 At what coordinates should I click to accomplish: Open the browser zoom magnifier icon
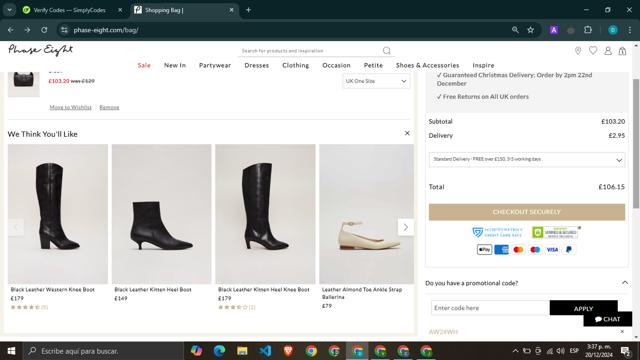515,30
